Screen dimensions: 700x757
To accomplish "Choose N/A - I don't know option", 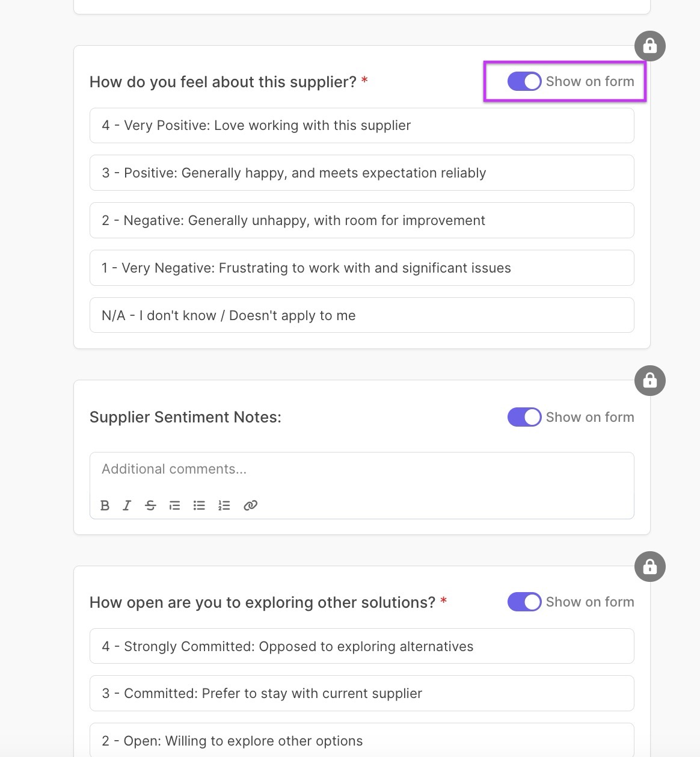I will pos(361,315).
